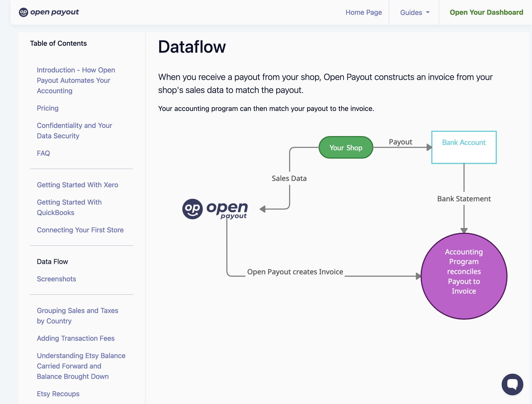Open the FAQ link in sidebar

(x=43, y=153)
